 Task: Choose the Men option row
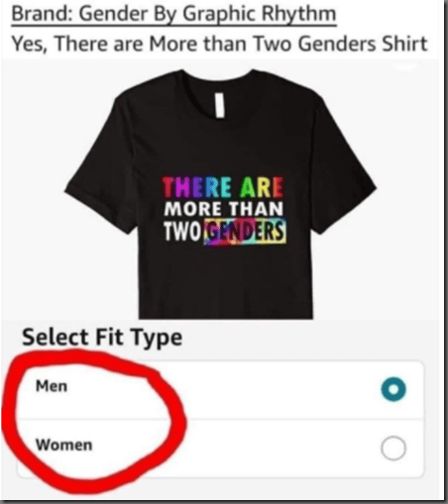220,390
